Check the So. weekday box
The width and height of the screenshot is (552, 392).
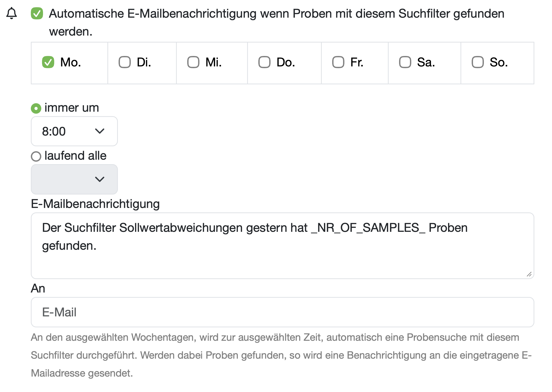click(x=478, y=62)
